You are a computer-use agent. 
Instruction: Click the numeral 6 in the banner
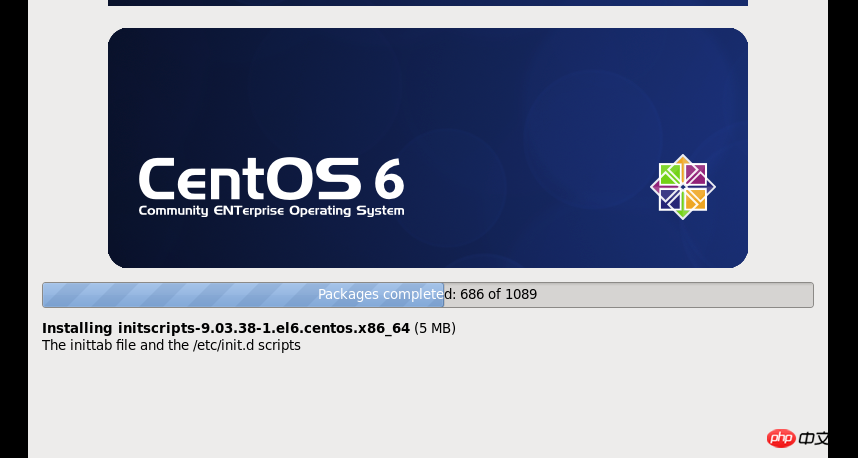(x=389, y=180)
